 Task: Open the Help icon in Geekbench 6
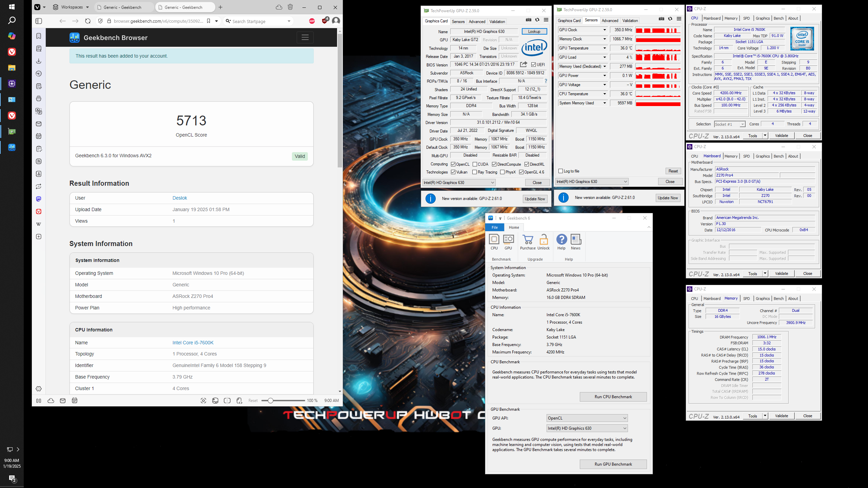pyautogui.click(x=561, y=242)
